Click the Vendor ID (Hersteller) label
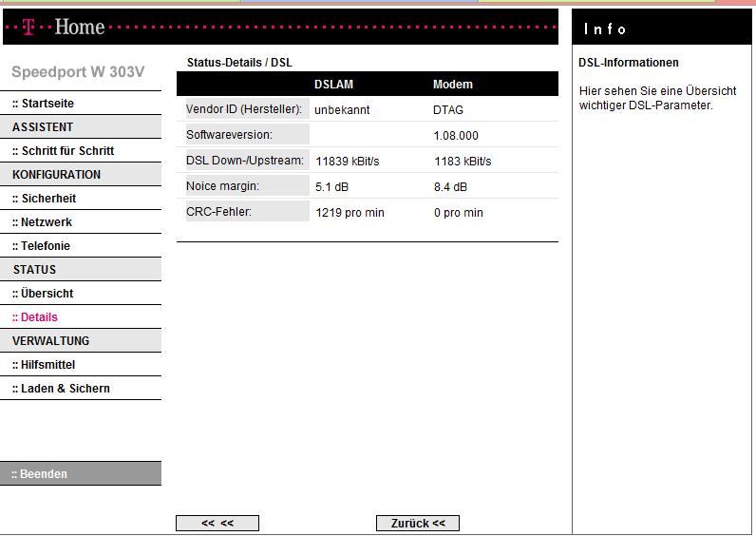The height and width of the screenshot is (536, 756). coord(244,109)
